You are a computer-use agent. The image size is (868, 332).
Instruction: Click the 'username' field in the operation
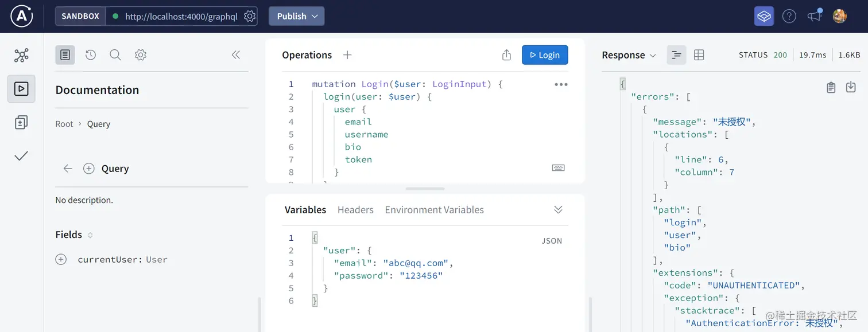click(x=366, y=135)
